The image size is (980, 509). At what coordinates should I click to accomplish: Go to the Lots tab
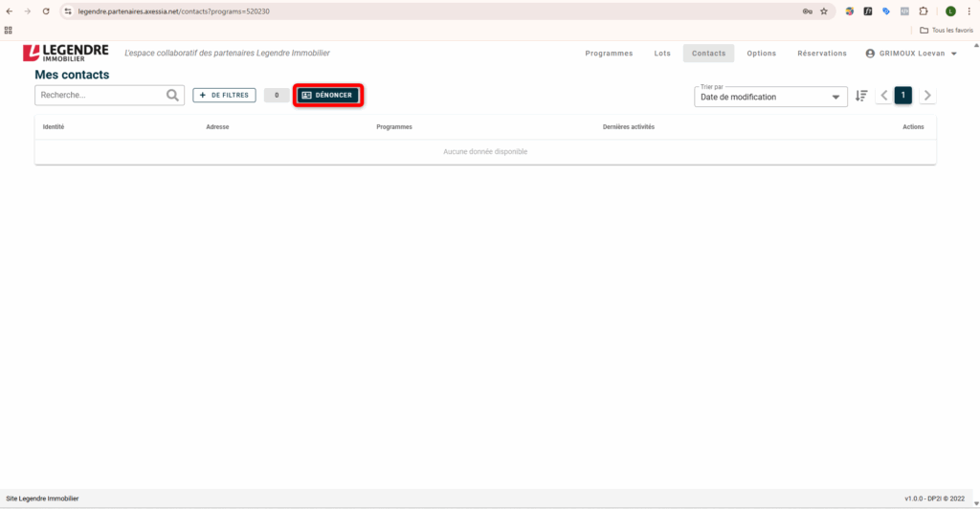(x=662, y=54)
